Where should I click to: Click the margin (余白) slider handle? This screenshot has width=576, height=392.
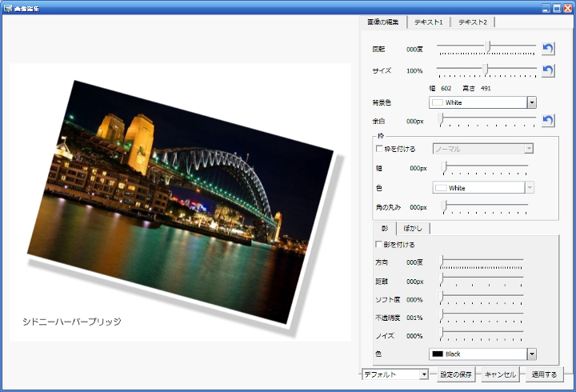tap(441, 119)
